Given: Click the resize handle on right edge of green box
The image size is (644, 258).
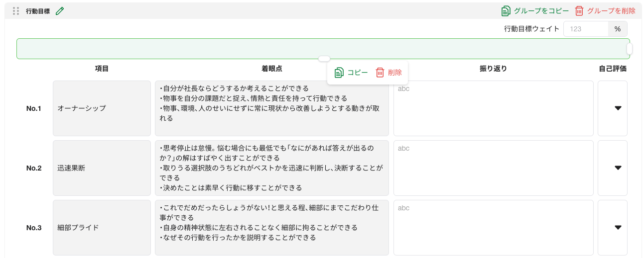Looking at the screenshot, I should (630, 49).
